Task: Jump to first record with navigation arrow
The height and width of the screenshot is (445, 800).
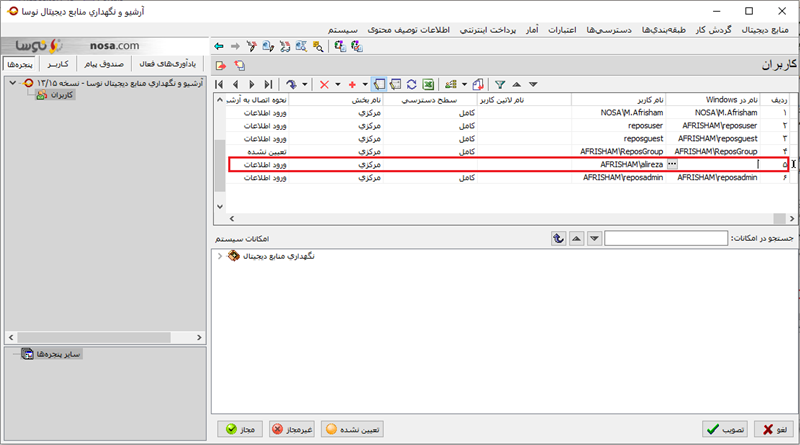Action: [x=220, y=85]
